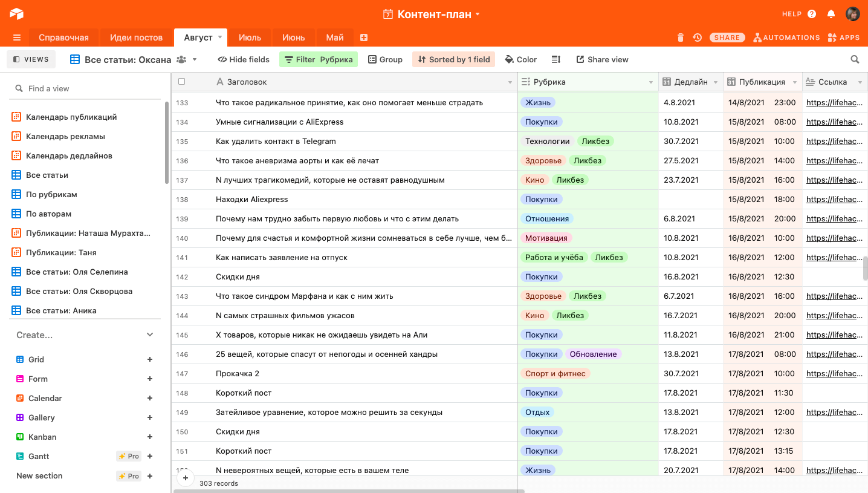Open the Календарь публикаций view
The image size is (868, 493).
[71, 117]
